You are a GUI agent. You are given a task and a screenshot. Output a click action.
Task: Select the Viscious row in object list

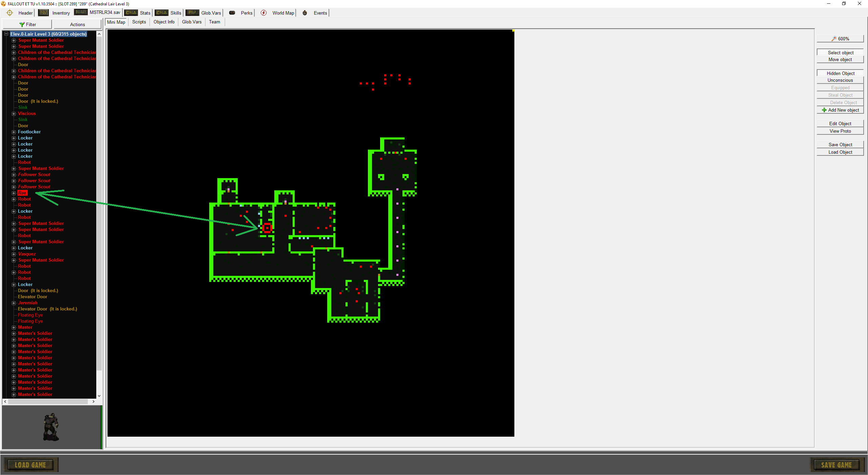pos(27,114)
